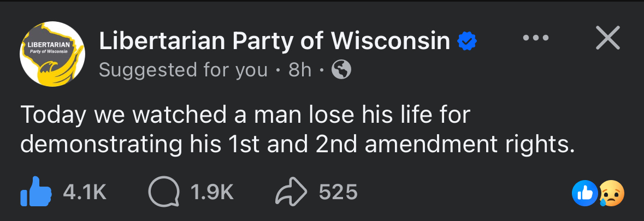Image resolution: width=644 pixels, height=221 pixels.
Task: Hide the post with the X icon
Action: coord(607,39)
